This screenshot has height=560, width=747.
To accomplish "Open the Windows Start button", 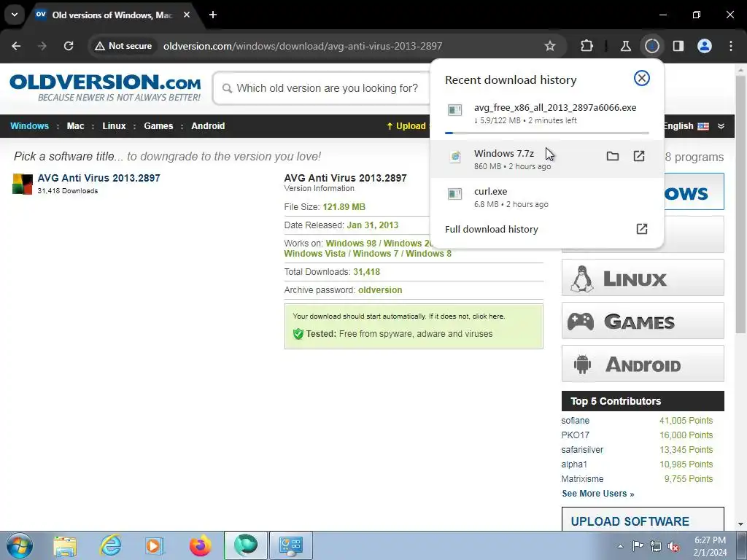I will (x=19, y=545).
